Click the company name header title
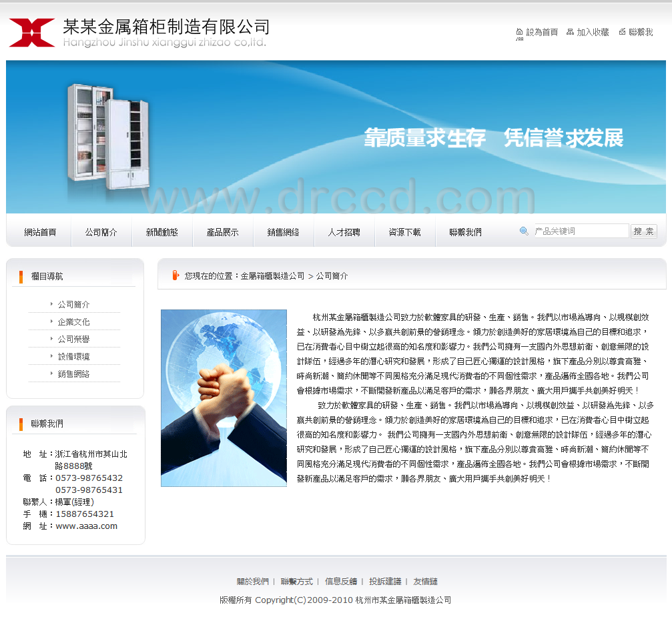Image resolution: width=672 pixels, height=621 pixels. (166, 27)
